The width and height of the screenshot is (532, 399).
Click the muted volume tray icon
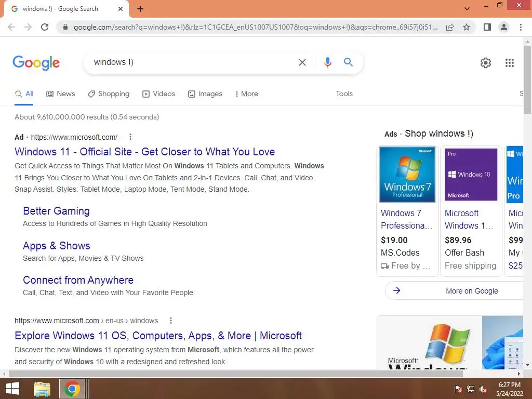coord(483,389)
